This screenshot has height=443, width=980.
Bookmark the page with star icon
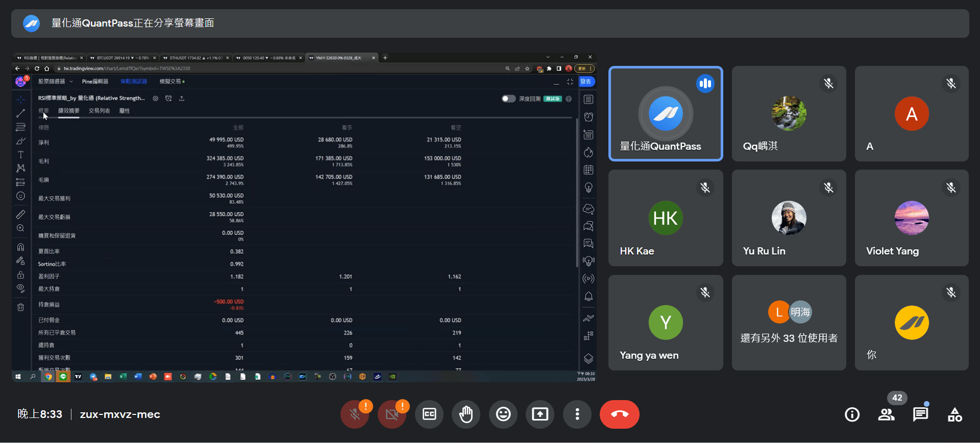point(527,68)
